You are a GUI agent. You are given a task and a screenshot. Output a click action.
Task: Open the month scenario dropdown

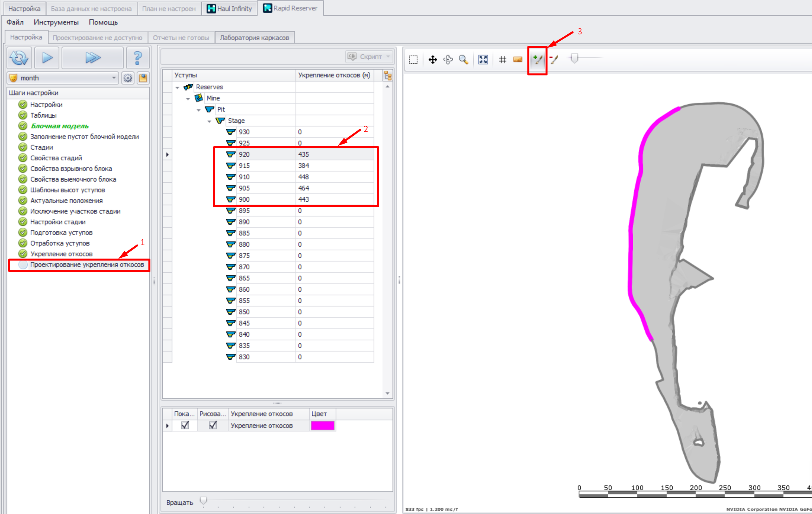point(114,78)
